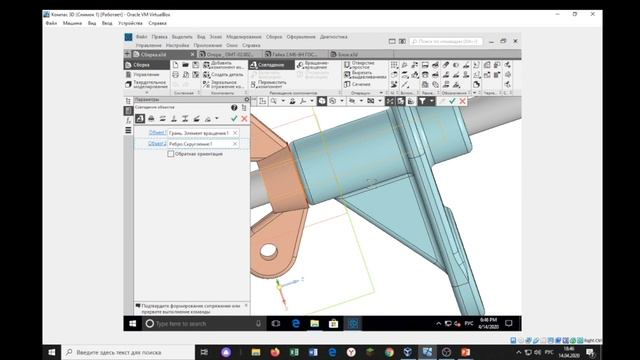Open the Настройка menu
The image size is (640, 360).
(177, 45)
